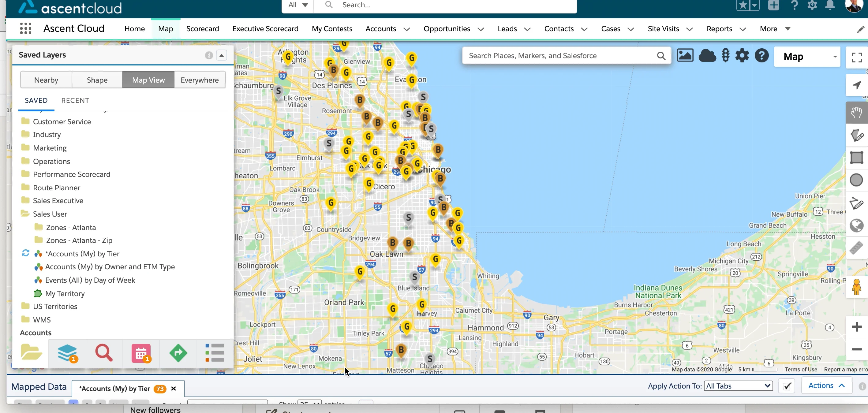Click the Street View pegman icon
Screen dimensions: 868x413
tap(857, 287)
